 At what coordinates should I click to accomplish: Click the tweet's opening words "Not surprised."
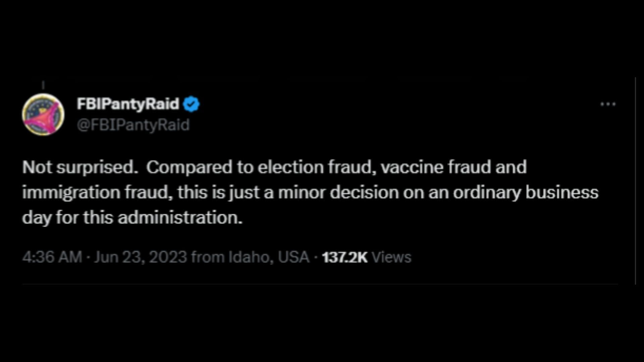pos(80,167)
